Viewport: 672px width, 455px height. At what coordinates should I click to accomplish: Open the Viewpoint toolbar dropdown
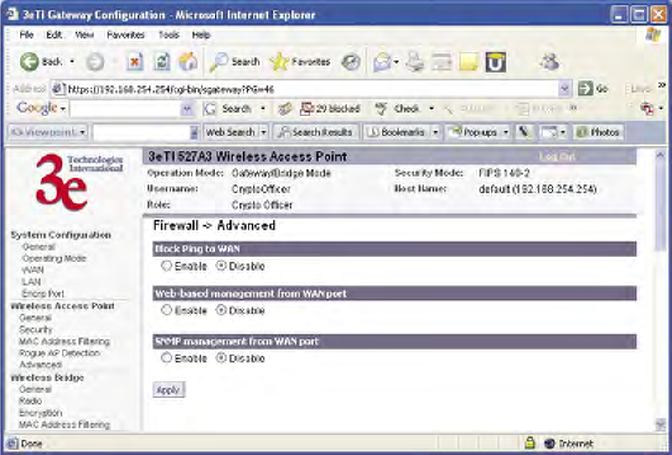(x=82, y=132)
